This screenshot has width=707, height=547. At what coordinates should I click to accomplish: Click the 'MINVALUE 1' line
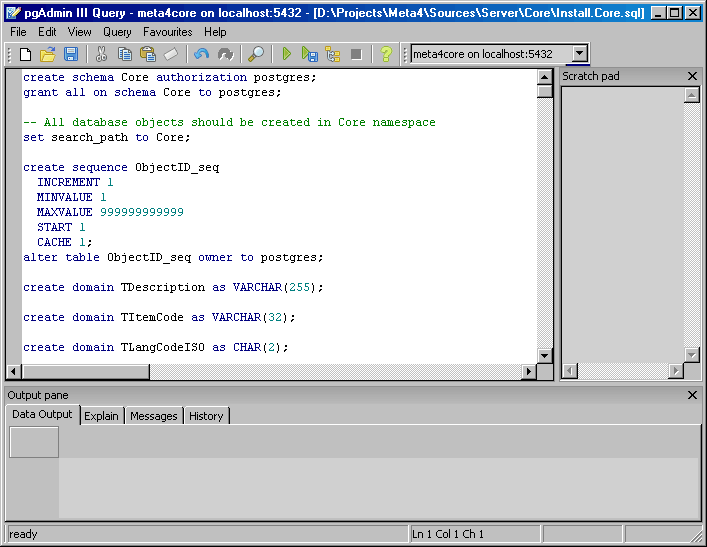[x=72, y=197]
